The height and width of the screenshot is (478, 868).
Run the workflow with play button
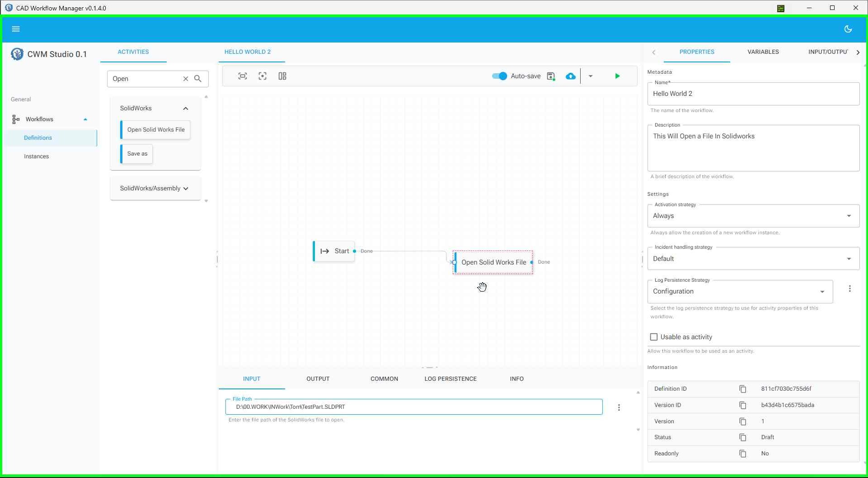(x=617, y=76)
